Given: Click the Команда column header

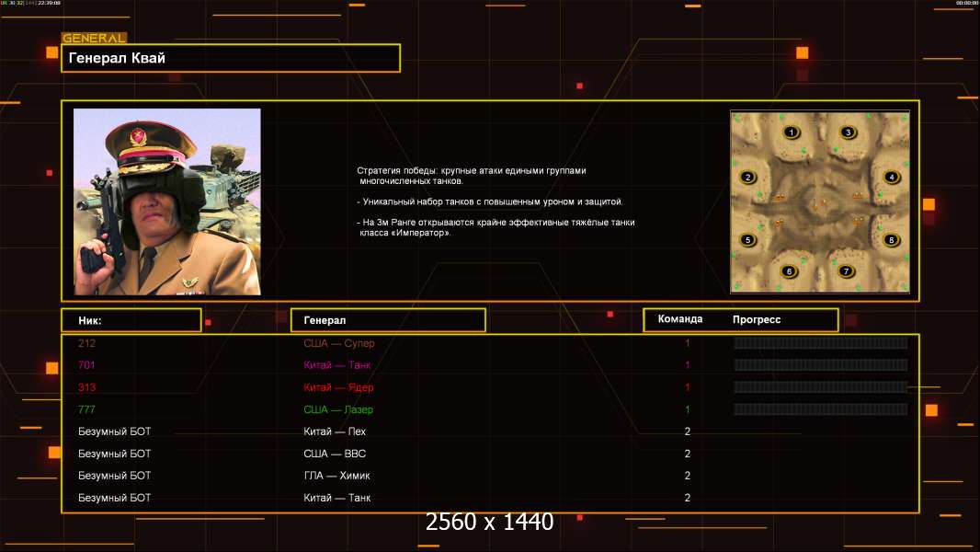Looking at the screenshot, I should [680, 319].
